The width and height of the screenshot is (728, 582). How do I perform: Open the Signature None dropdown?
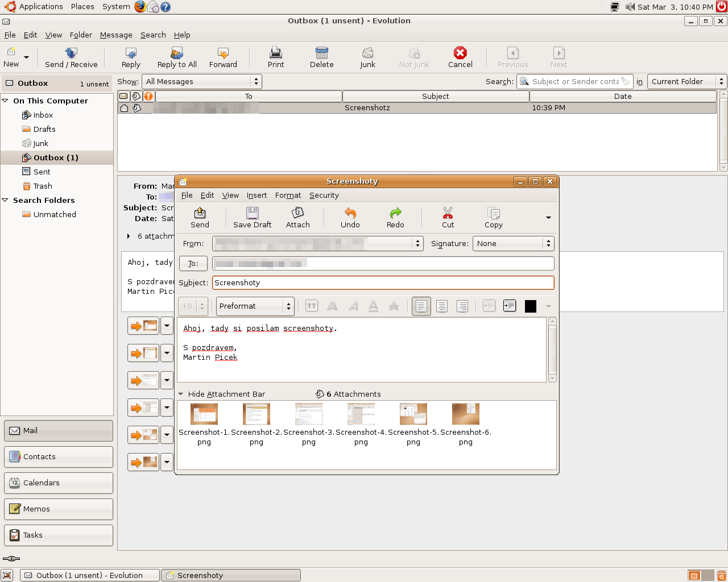[513, 243]
